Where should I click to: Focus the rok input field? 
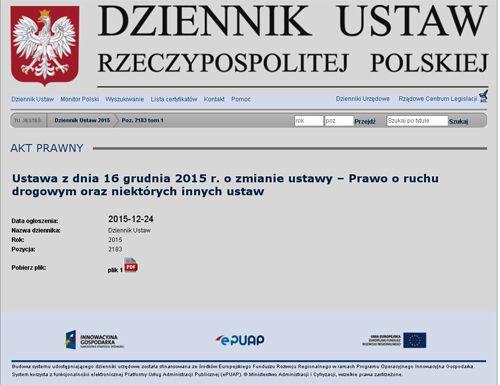pos(309,121)
